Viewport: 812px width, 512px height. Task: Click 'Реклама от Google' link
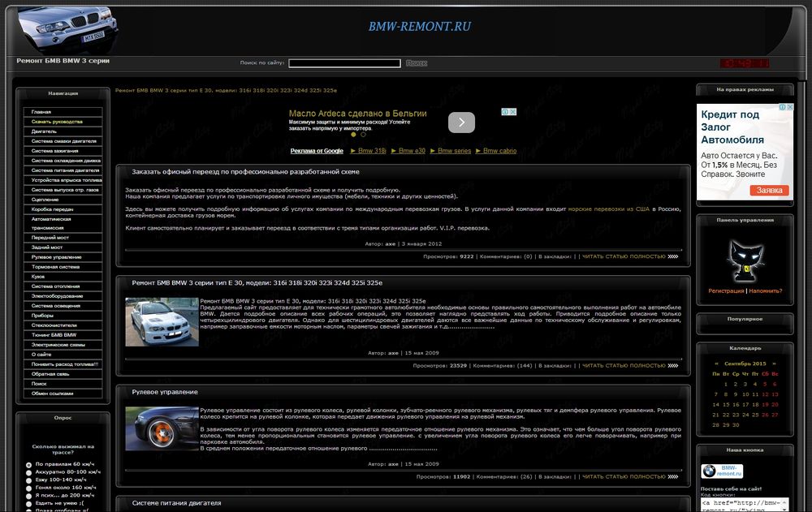317,151
